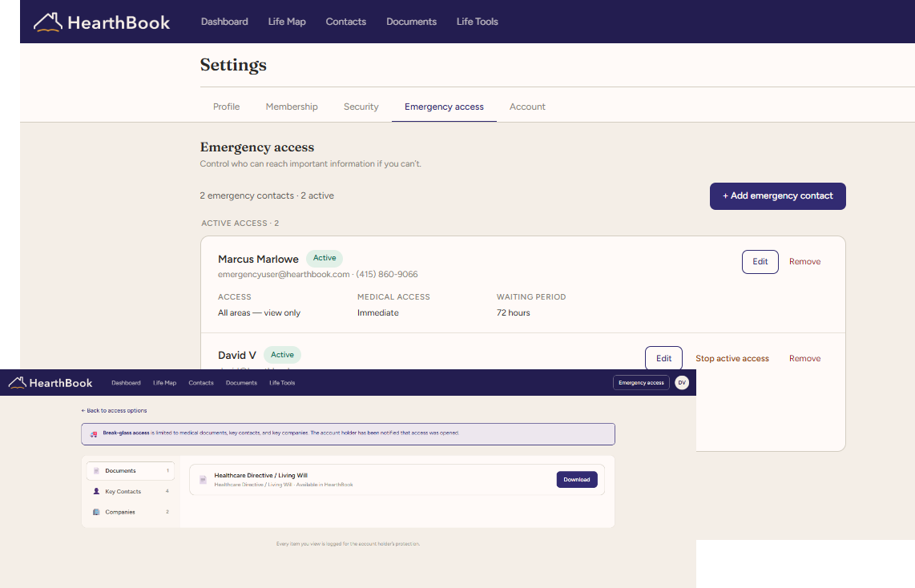Remove Marcus Marlowe as emergency contact
This screenshot has height=588, width=915.
804,262
